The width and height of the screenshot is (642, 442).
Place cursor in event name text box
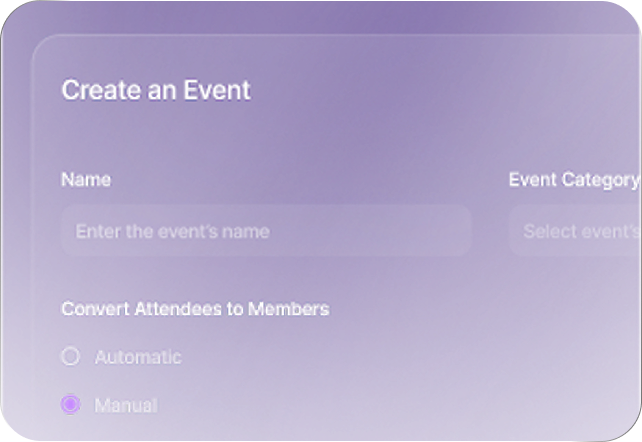(x=266, y=231)
